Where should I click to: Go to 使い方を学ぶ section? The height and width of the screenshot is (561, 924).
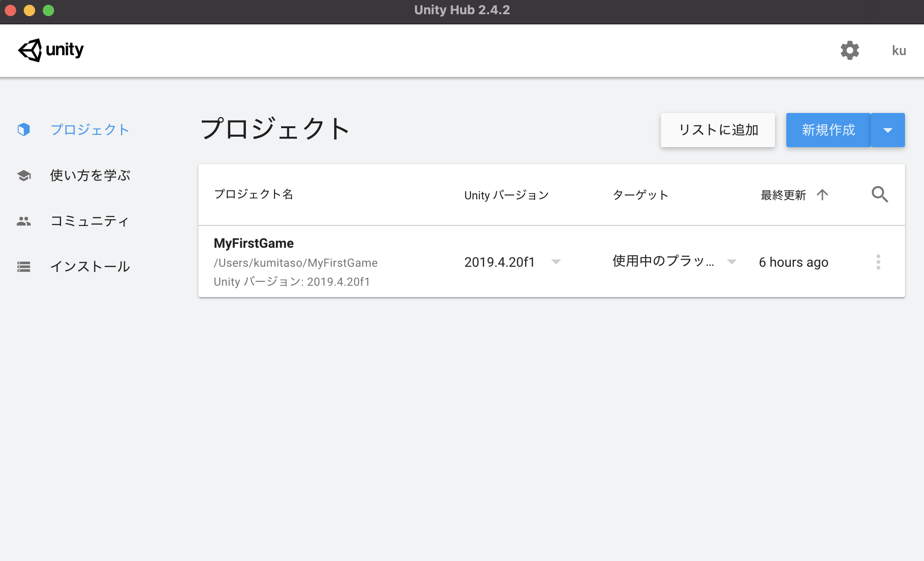tap(90, 176)
